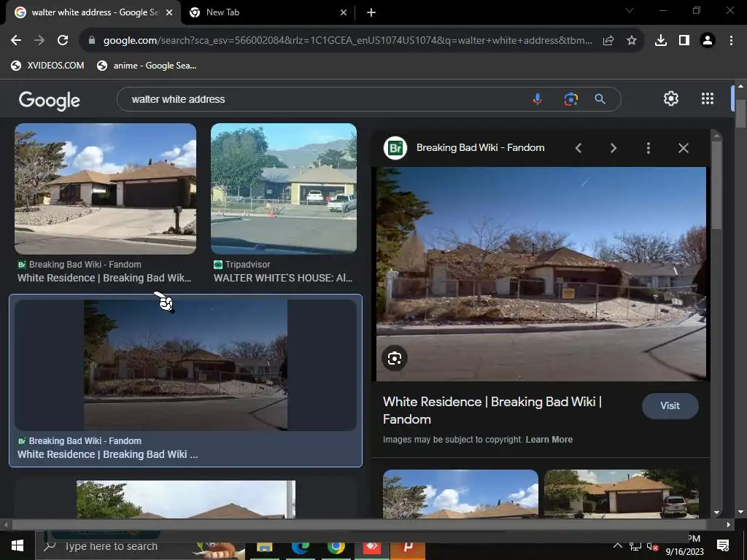747x560 pixels.
Task: Go to Google logo home
Action: (50, 100)
